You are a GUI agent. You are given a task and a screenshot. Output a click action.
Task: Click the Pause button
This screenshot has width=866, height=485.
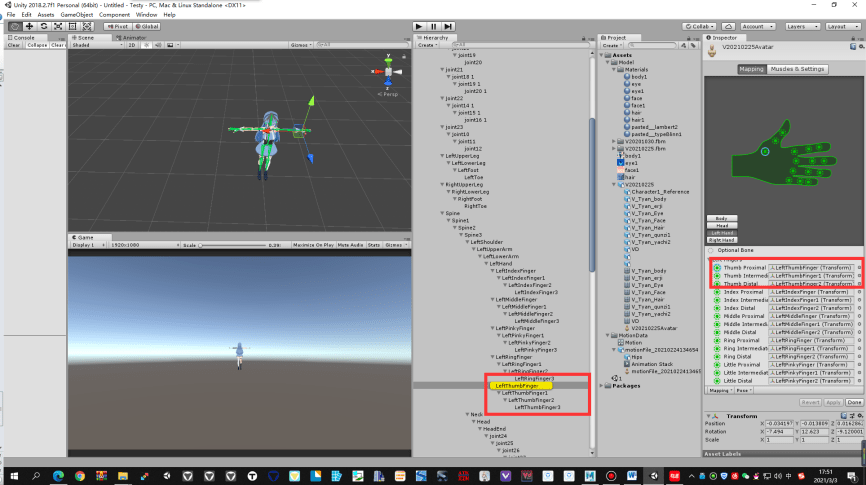click(434, 27)
